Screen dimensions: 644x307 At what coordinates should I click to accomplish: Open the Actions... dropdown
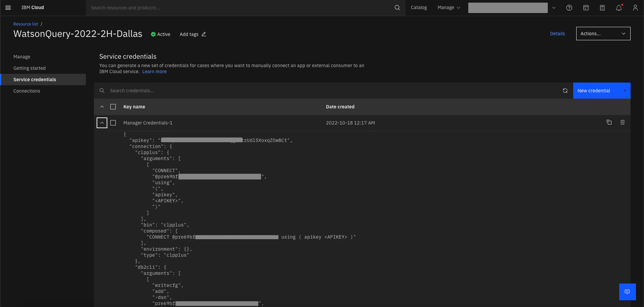pos(603,34)
